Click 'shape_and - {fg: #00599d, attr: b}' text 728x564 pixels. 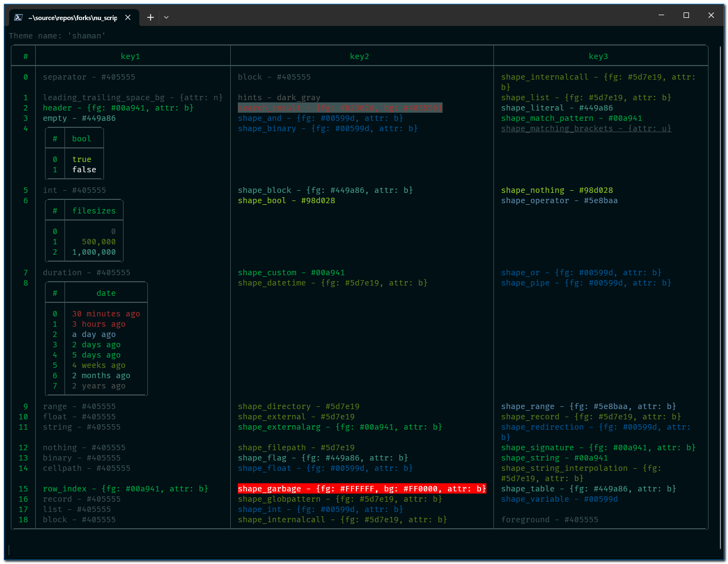pyautogui.click(x=321, y=118)
